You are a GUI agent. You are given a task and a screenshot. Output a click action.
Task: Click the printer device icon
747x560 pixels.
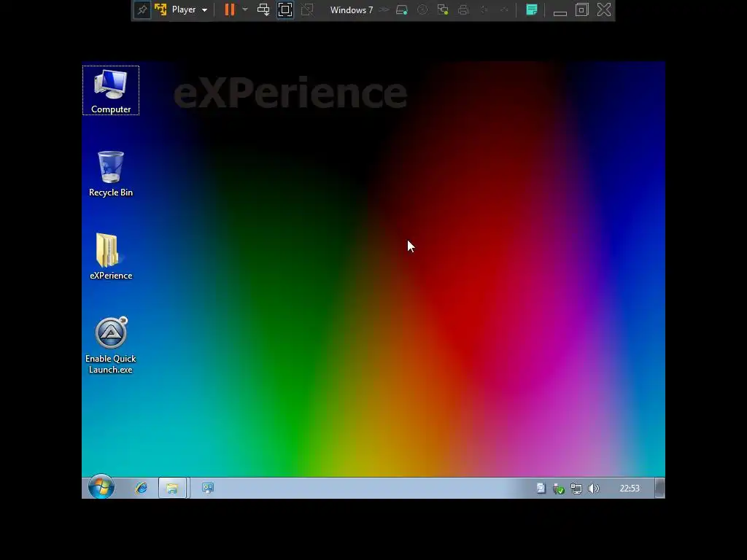(463, 9)
